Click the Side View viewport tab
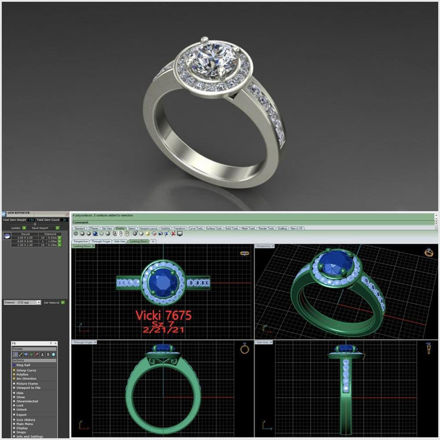The width and height of the screenshot is (440, 440). click(x=120, y=241)
